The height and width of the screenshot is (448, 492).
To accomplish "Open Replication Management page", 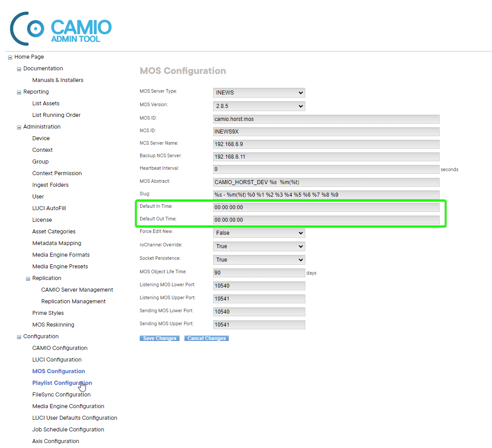I will 73,301.
